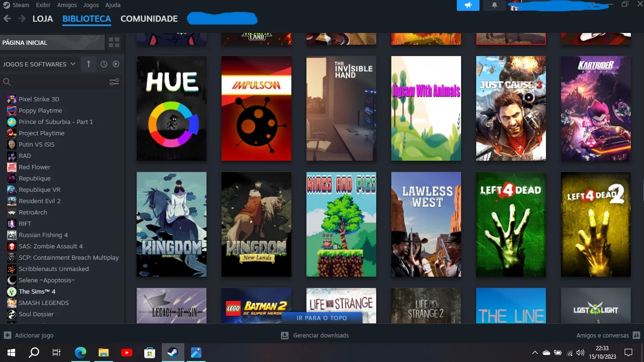Click the Resident Evil 2 list icon
Screen dimensions: 644x362
(x=11, y=201)
